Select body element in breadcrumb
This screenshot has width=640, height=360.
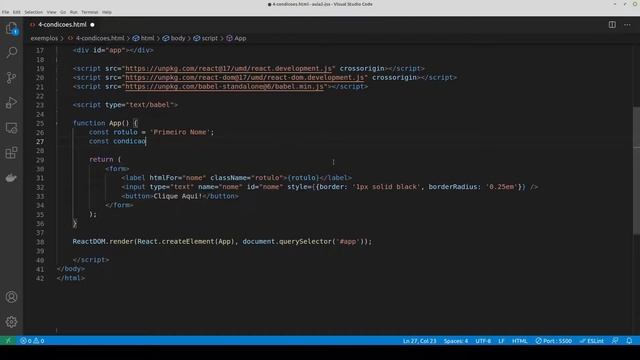pyautogui.click(x=178, y=38)
